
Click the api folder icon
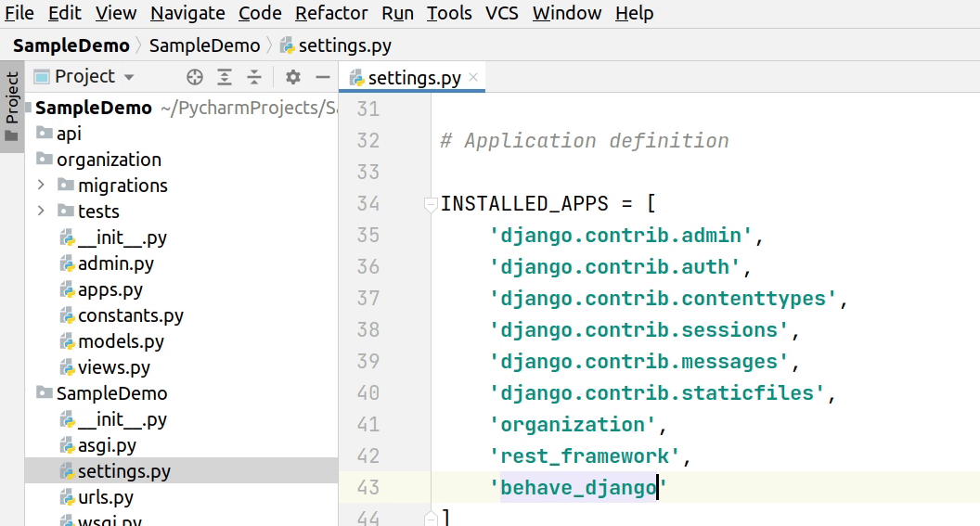tap(45, 134)
